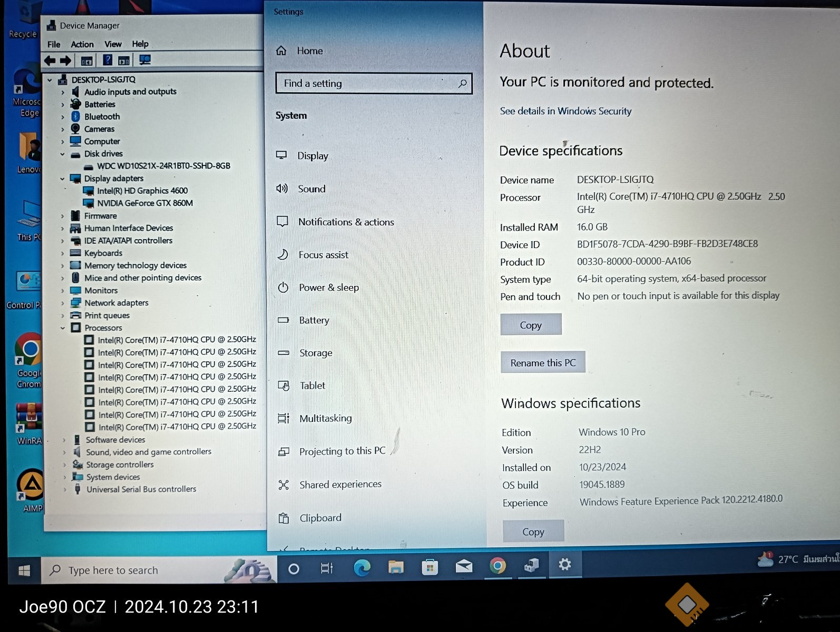Expand Audio inputs and outputs
The height and width of the screenshot is (632, 840).
click(62, 92)
